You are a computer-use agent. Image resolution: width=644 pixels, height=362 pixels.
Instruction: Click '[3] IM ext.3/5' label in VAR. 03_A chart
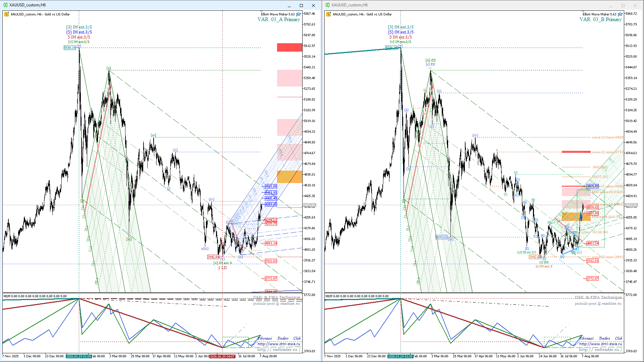coord(79,27)
